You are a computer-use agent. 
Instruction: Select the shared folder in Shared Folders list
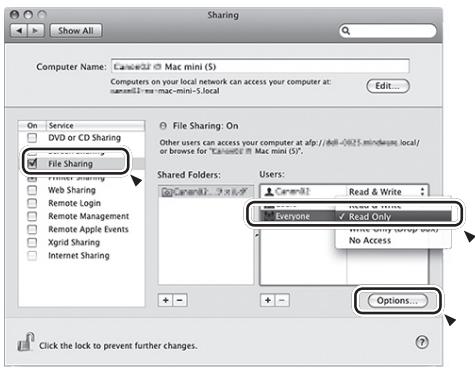[x=206, y=192]
